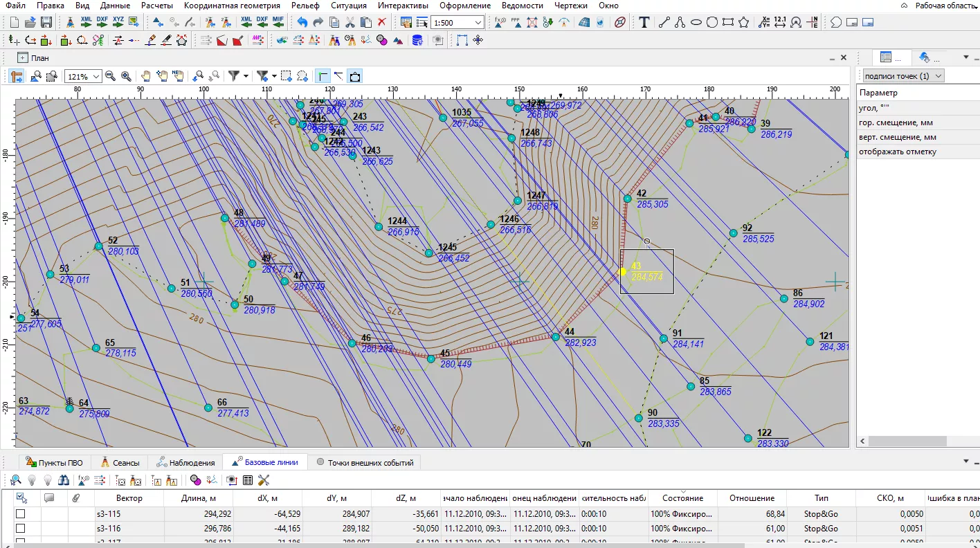Expand the 'подписи точек (1)' dropdown

pos(938,76)
